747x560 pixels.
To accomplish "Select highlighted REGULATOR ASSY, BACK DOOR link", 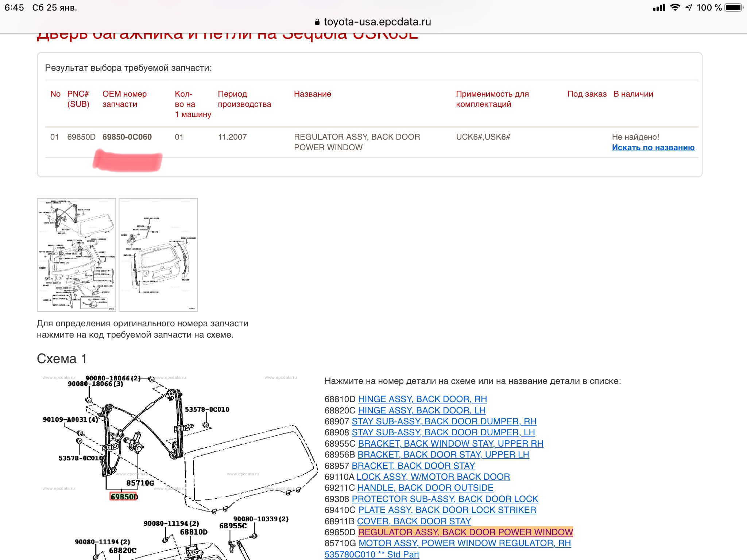I will [x=465, y=532].
